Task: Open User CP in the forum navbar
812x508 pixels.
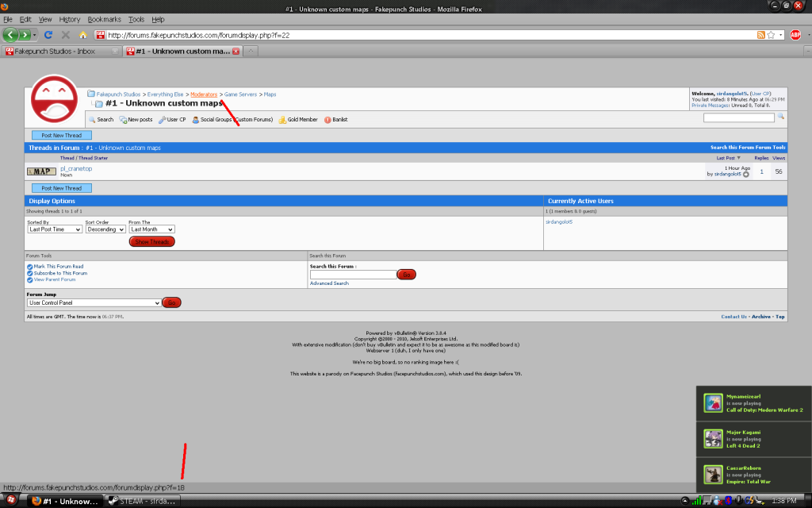Action: (x=172, y=120)
